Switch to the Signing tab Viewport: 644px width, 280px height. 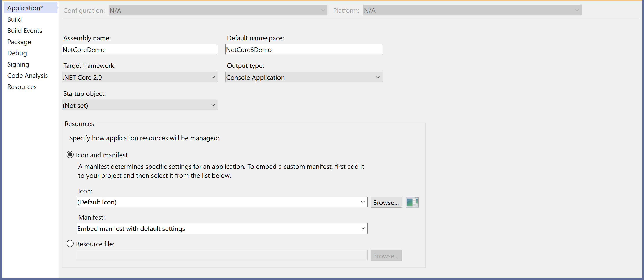18,64
